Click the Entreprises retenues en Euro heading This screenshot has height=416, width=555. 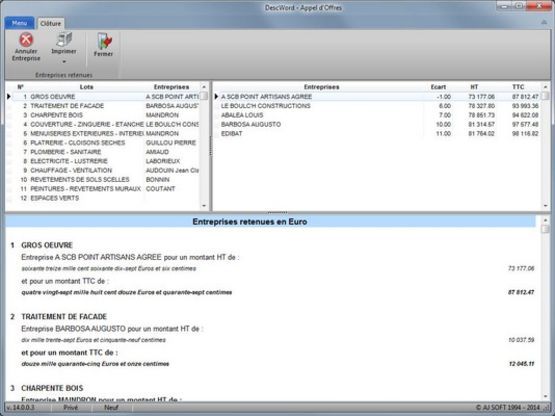pos(250,222)
